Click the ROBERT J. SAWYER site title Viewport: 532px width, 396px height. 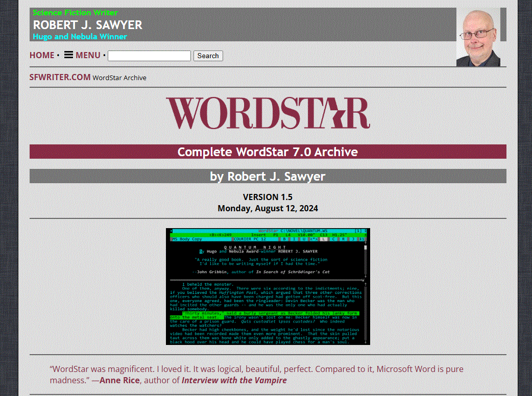pos(87,25)
